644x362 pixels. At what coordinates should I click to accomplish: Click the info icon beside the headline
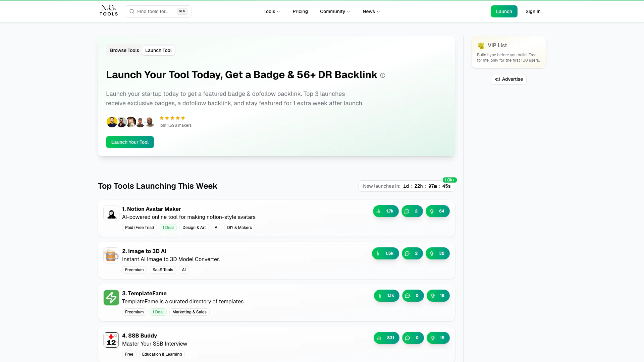(383, 76)
